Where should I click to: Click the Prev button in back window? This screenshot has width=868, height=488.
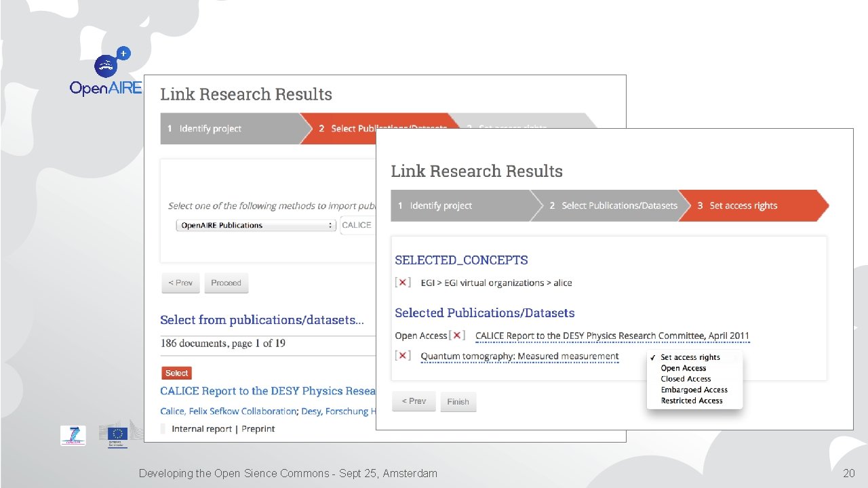(180, 283)
